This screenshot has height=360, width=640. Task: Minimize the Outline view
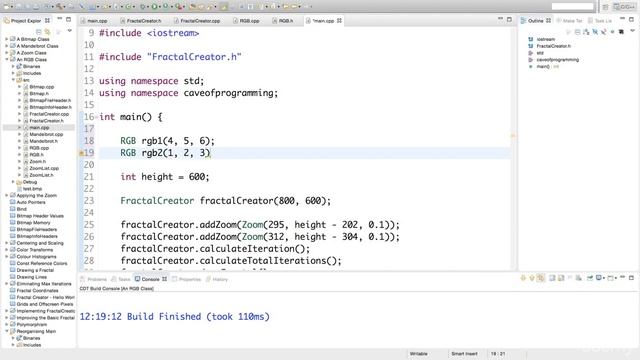click(x=622, y=18)
